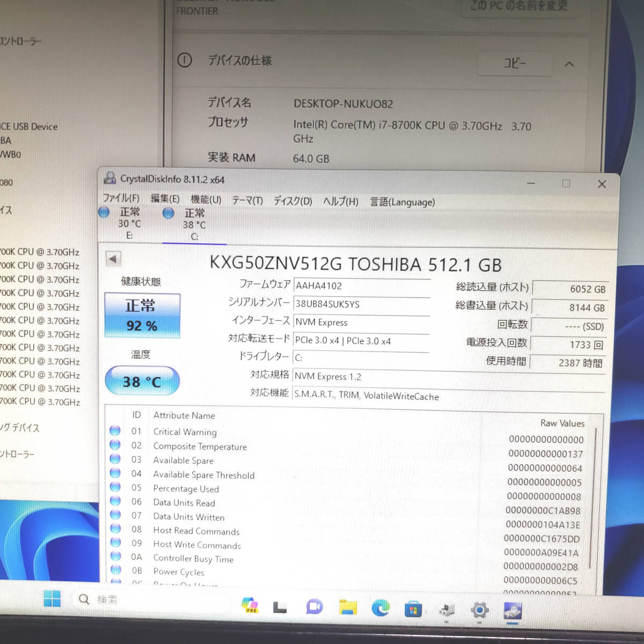Click the total host reads value 6052 GB

pyautogui.click(x=570, y=289)
